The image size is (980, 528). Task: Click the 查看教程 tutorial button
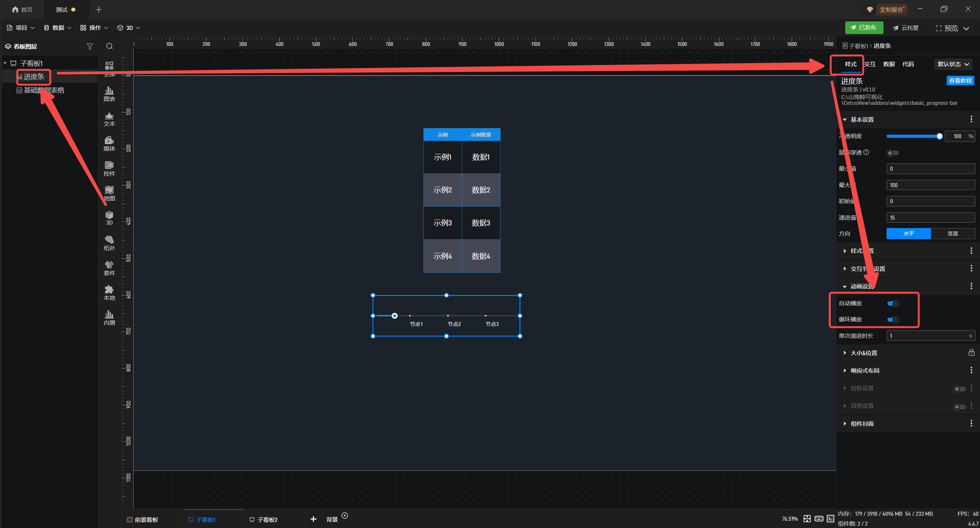pyautogui.click(x=960, y=81)
